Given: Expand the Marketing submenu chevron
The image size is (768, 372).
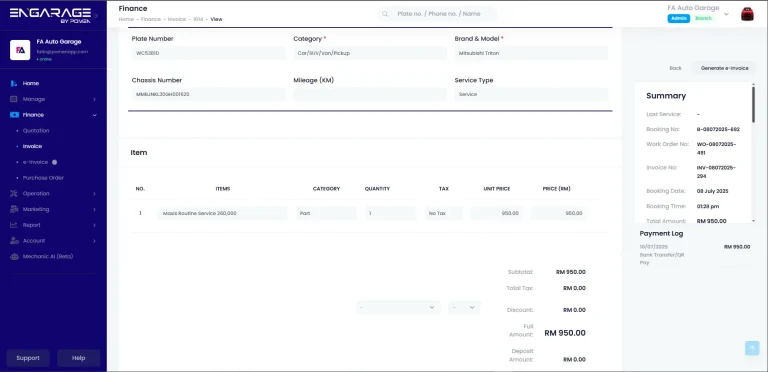Looking at the screenshot, I should click(x=95, y=209).
